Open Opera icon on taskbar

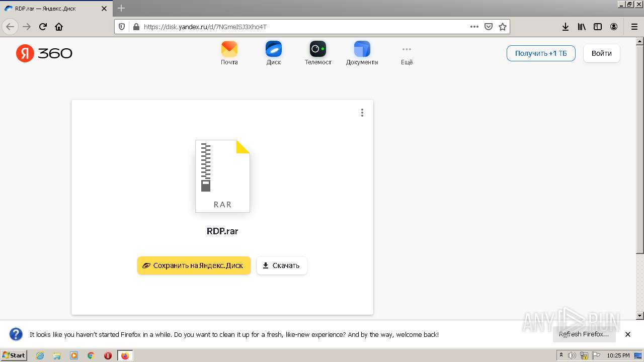pos(108,355)
